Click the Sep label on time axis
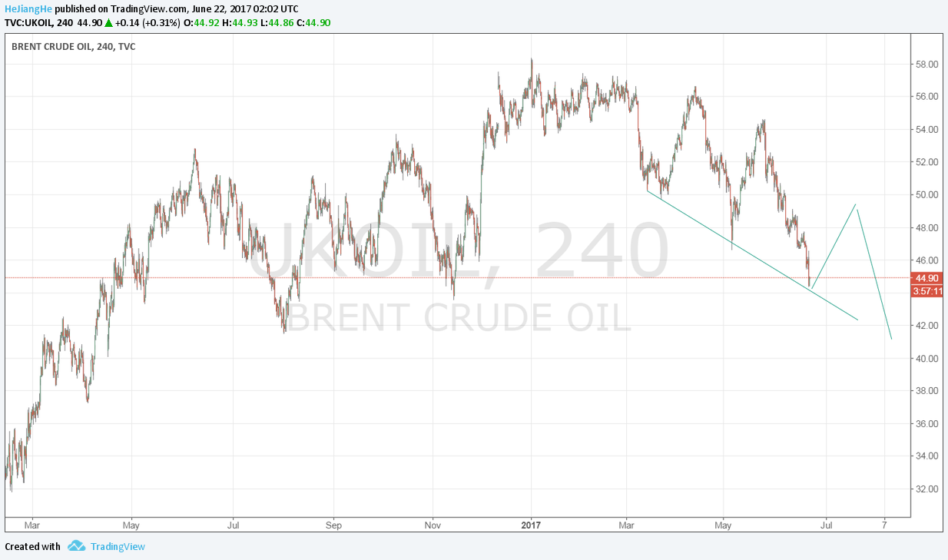This screenshot has height=560, width=948. coord(333,525)
